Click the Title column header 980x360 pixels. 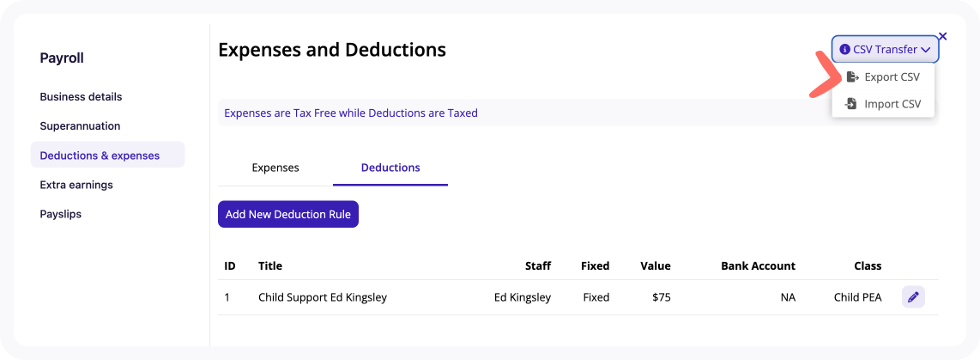(x=270, y=266)
